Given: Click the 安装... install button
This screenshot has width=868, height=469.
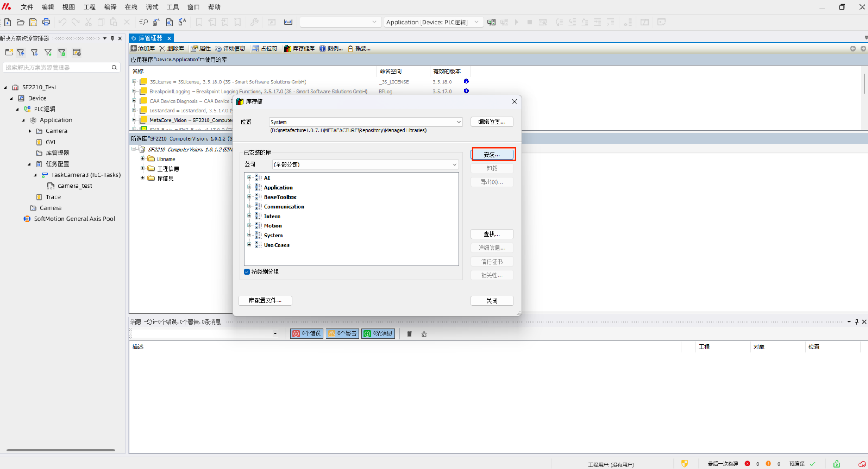Looking at the screenshot, I should (x=492, y=154).
